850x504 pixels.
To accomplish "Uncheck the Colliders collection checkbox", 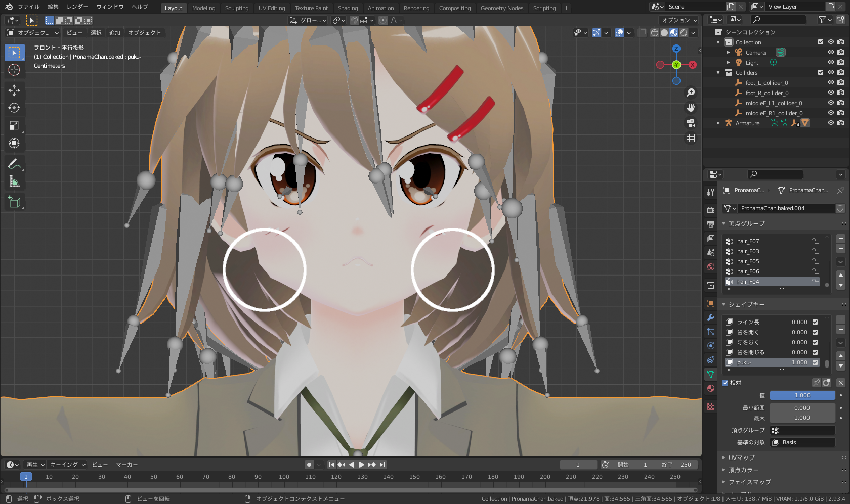I will (x=821, y=72).
